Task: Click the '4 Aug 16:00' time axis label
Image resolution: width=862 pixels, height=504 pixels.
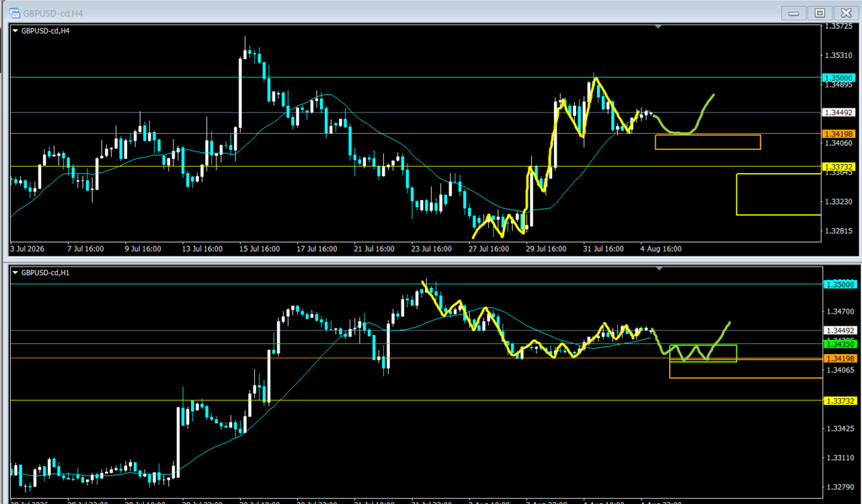Action: tap(661, 249)
